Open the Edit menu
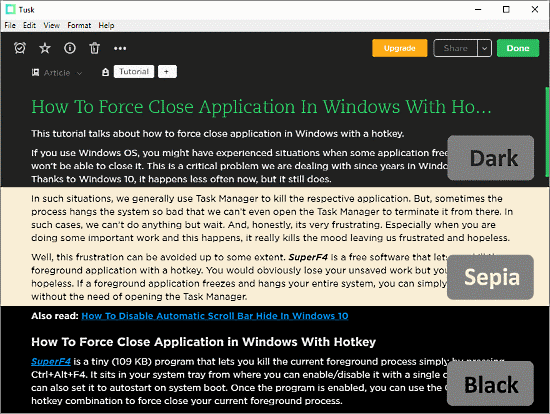The width and height of the screenshot is (550, 414). [29, 25]
